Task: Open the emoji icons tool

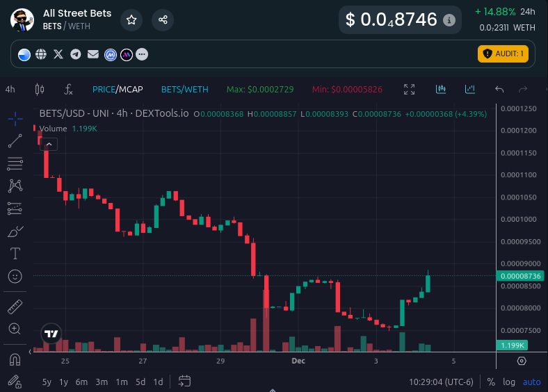Action: [15, 277]
